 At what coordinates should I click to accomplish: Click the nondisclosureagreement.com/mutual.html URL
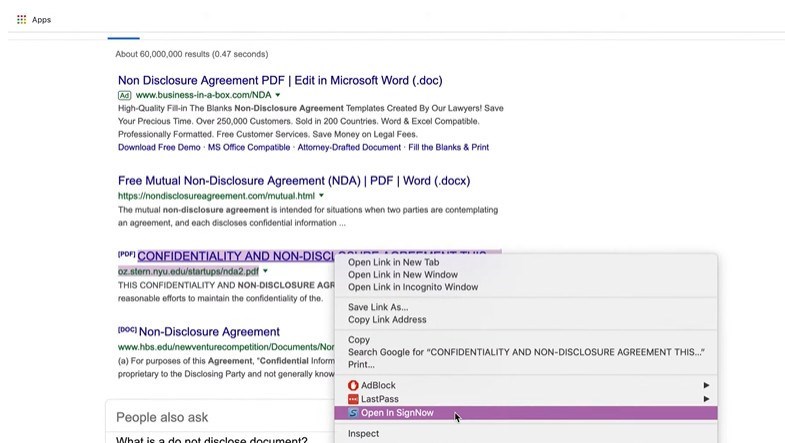pos(216,196)
